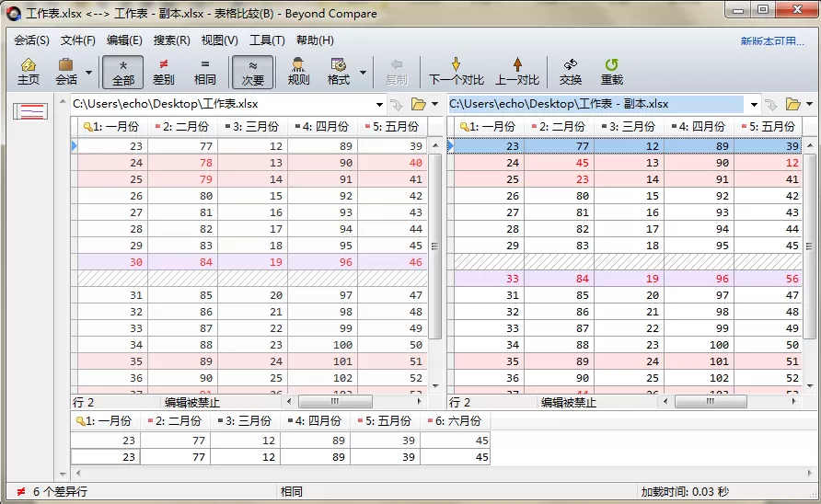Click right pane 2: 二月份 column header
This screenshot has width=821, height=504.
point(560,126)
